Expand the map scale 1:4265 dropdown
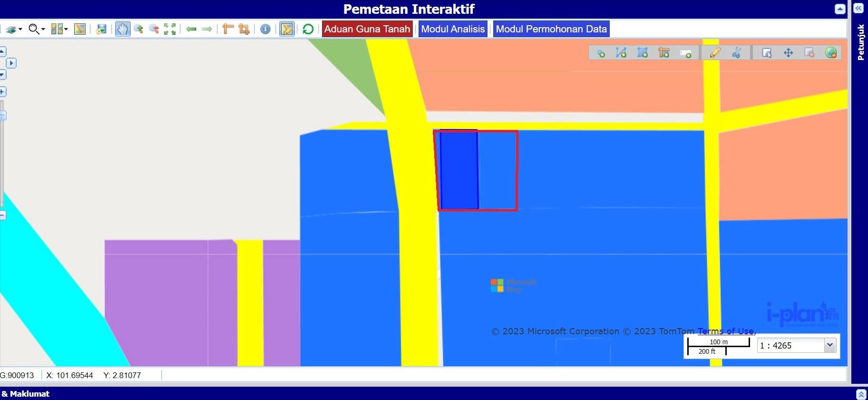 point(829,345)
